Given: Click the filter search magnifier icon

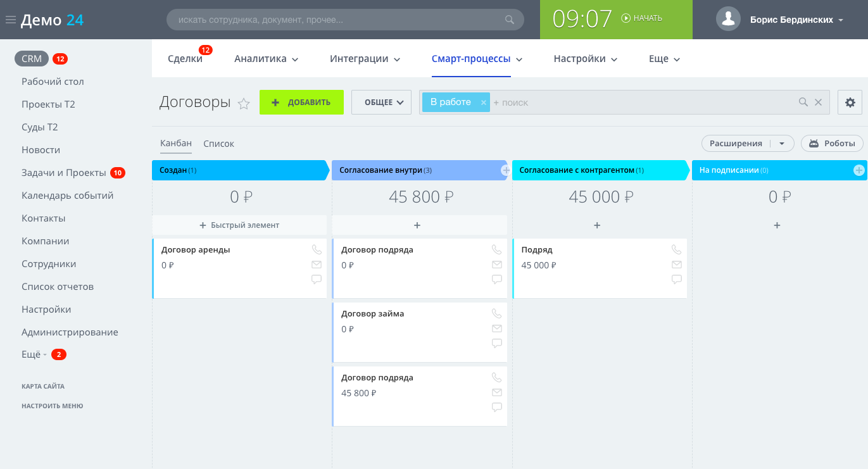Looking at the screenshot, I should click(x=803, y=102).
